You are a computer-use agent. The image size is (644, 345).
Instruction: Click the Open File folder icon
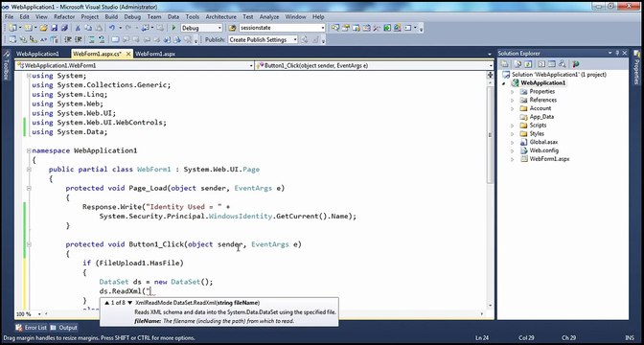[x=43, y=28]
